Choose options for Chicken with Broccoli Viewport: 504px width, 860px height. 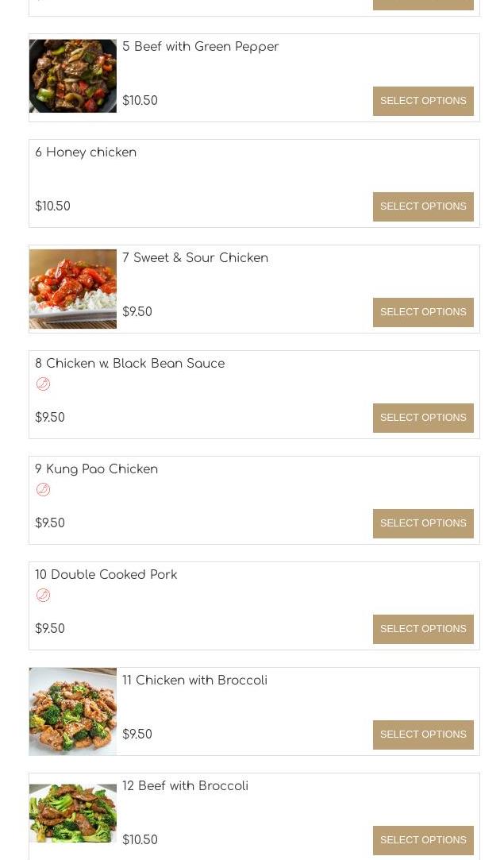(423, 735)
